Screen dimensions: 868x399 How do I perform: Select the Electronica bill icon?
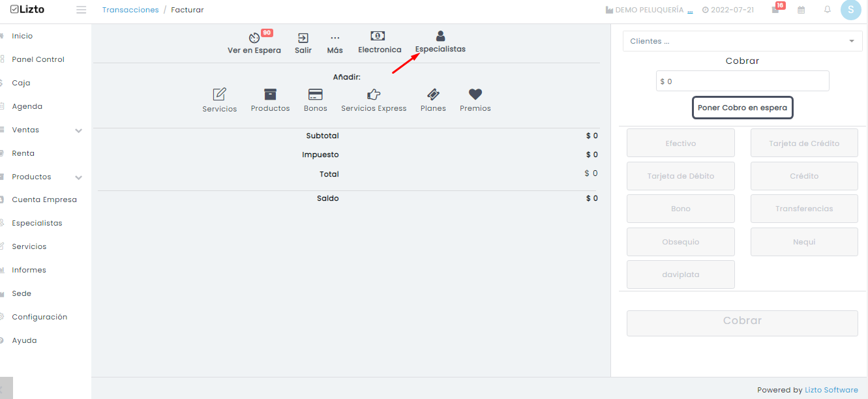pyautogui.click(x=378, y=37)
